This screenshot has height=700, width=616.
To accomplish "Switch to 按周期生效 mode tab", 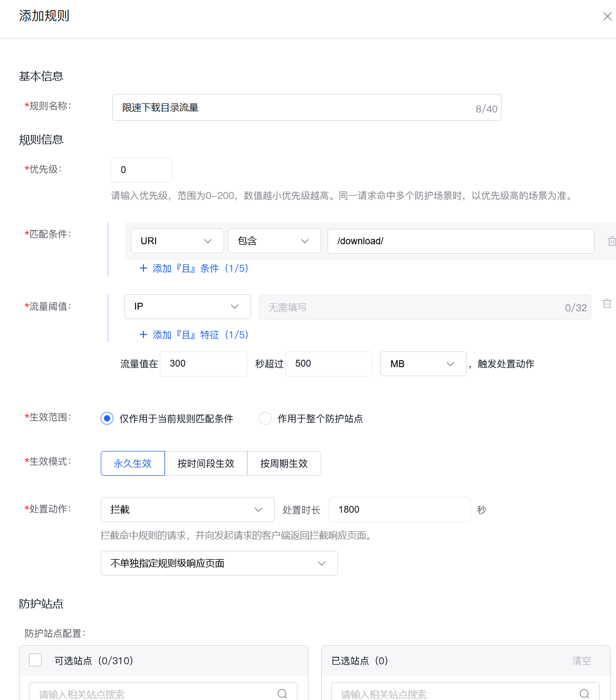I will (x=284, y=463).
